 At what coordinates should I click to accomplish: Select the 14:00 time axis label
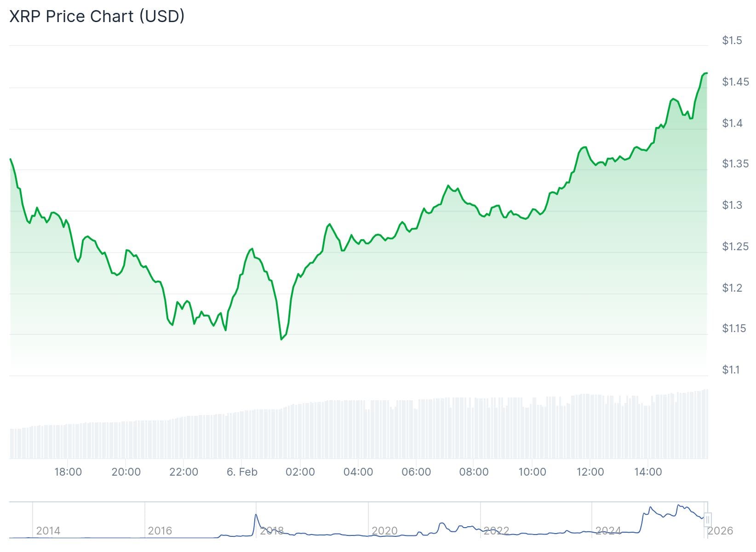click(x=648, y=471)
